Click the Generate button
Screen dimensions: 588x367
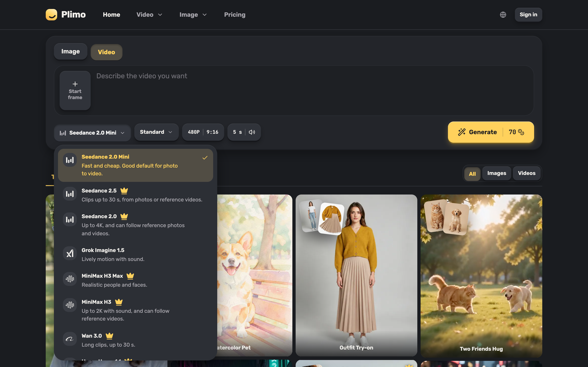491,132
